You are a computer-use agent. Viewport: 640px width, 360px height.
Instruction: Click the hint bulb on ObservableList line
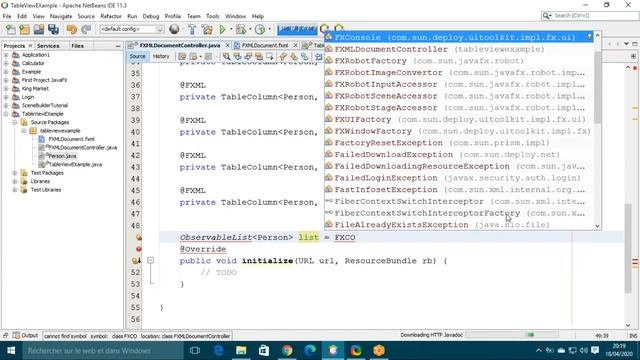tap(139, 237)
